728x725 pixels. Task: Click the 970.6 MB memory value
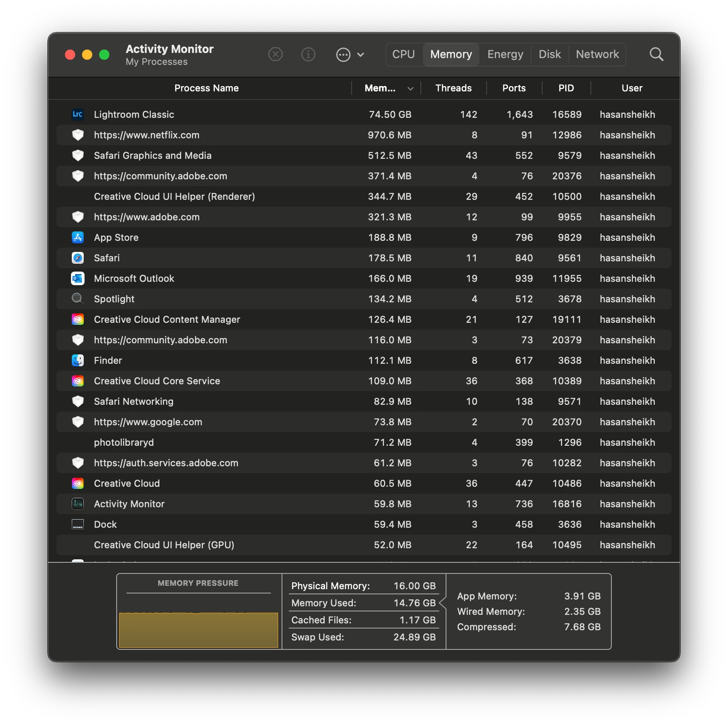click(390, 135)
